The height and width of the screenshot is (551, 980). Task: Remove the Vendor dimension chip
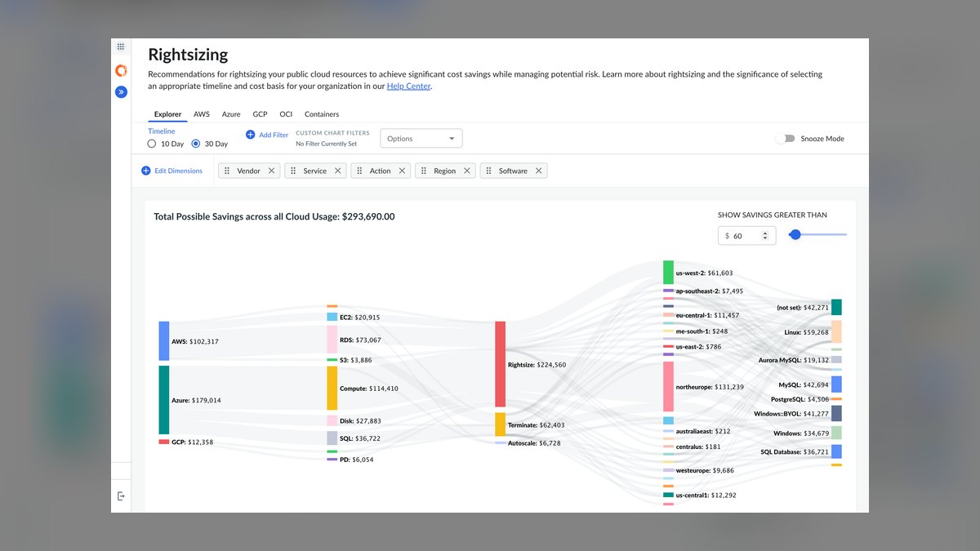[271, 171]
